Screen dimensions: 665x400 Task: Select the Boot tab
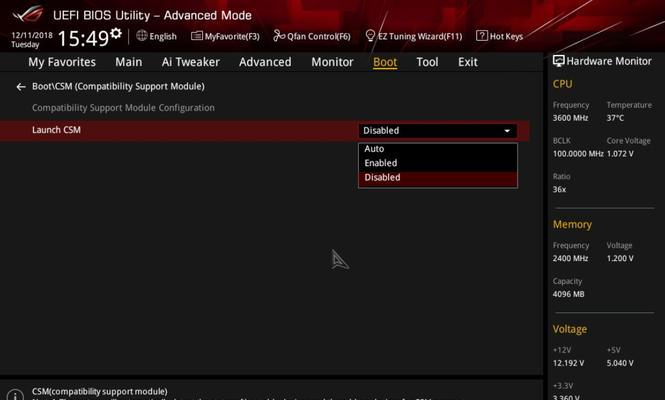coord(385,62)
